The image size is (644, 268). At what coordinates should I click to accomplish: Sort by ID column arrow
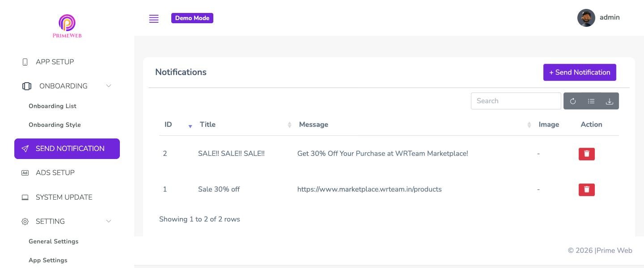(190, 126)
